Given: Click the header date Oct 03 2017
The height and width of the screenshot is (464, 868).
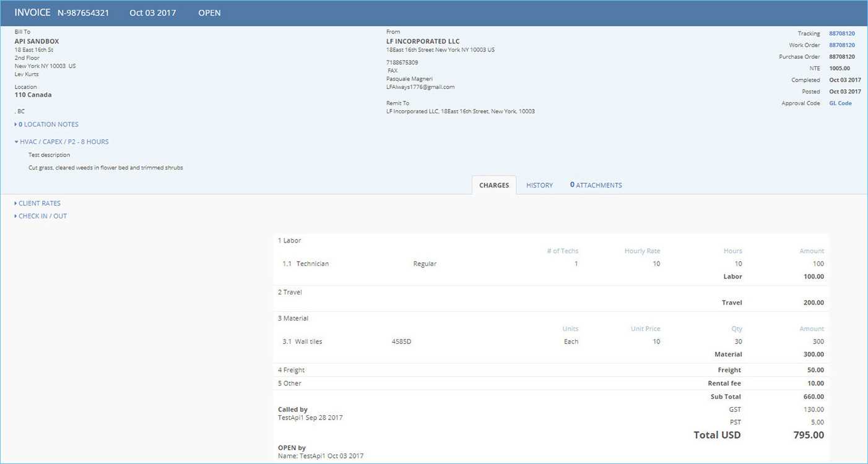Looking at the screenshot, I should (x=153, y=13).
